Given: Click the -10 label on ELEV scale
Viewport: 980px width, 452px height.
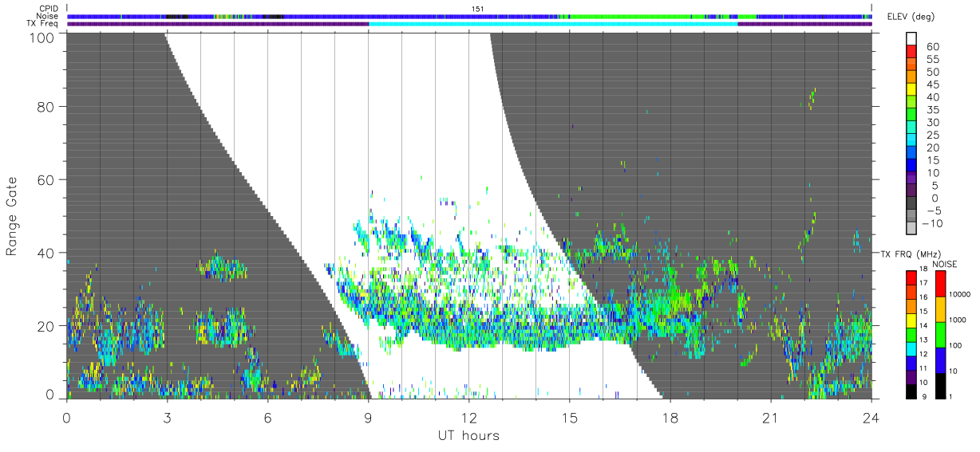Looking at the screenshot, I should pyautogui.click(x=932, y=224).
